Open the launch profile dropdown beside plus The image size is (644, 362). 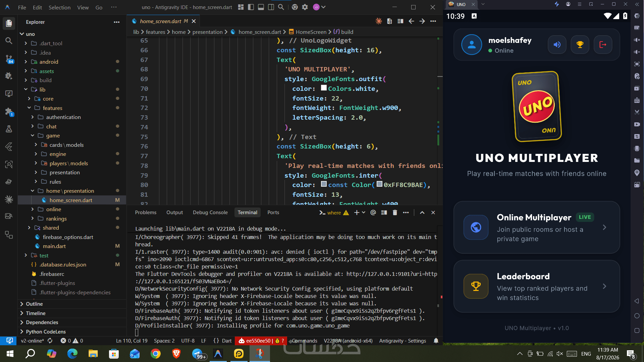click(364, 213)
